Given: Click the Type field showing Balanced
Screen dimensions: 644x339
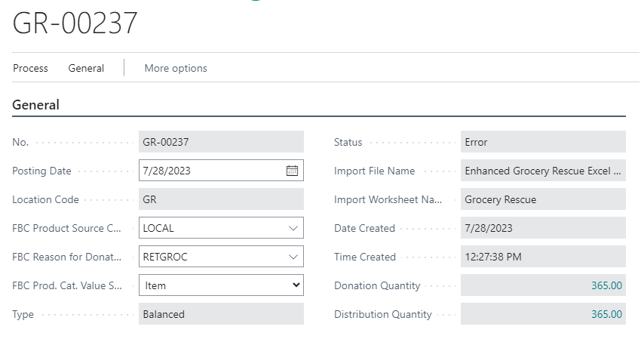Looking at the screenshot, I should point(221,314).
